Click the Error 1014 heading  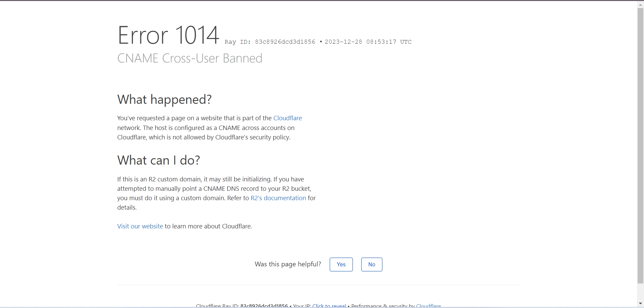pyautogui.click(x=168, y=35)
